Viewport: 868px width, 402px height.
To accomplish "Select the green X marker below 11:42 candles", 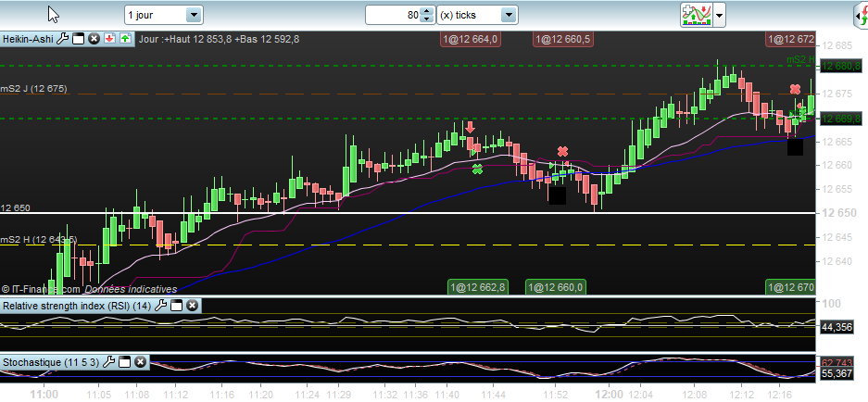I will (x=477, y=169).
